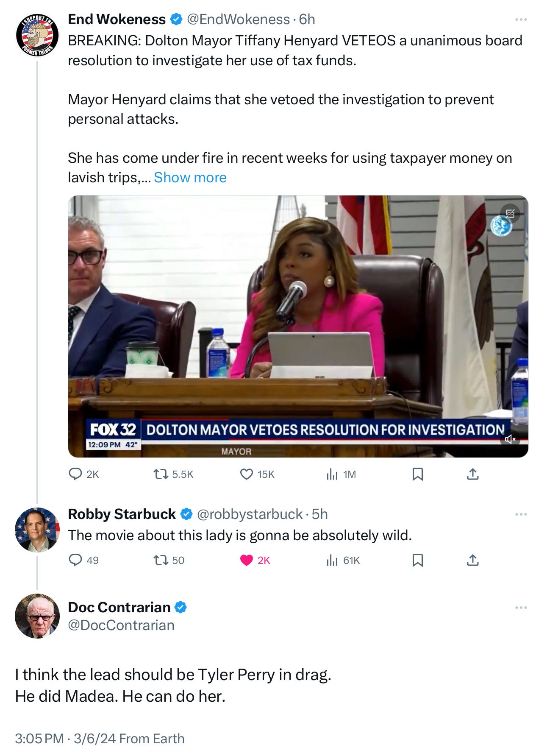Reply to Robby Starbuck's tweet

tap(83, 560)
